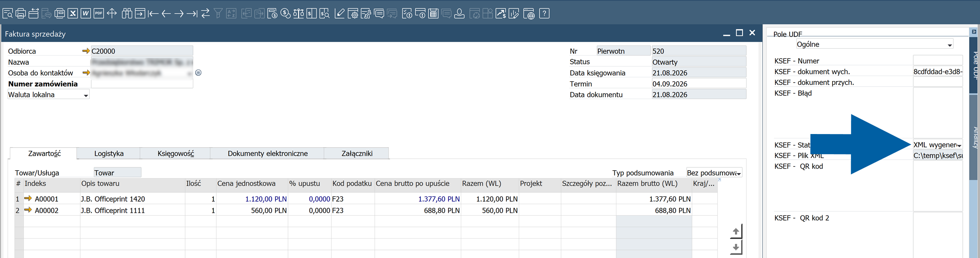Open the Gross Profit icon
The image size is (980, 258).
pyautogui.click(x=272, y=14)
